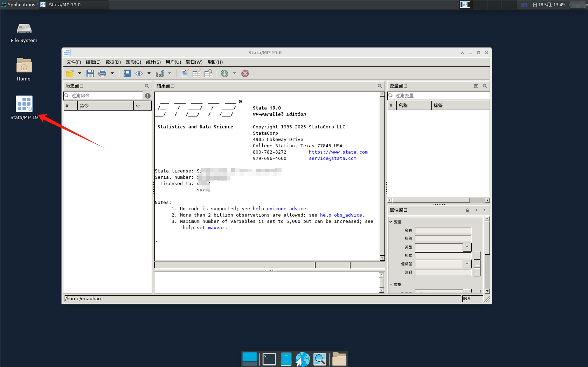The width and height of the screenshot is (588, 367).
Task: Launch the terminal from the dock
Action: tap(269, 359)
